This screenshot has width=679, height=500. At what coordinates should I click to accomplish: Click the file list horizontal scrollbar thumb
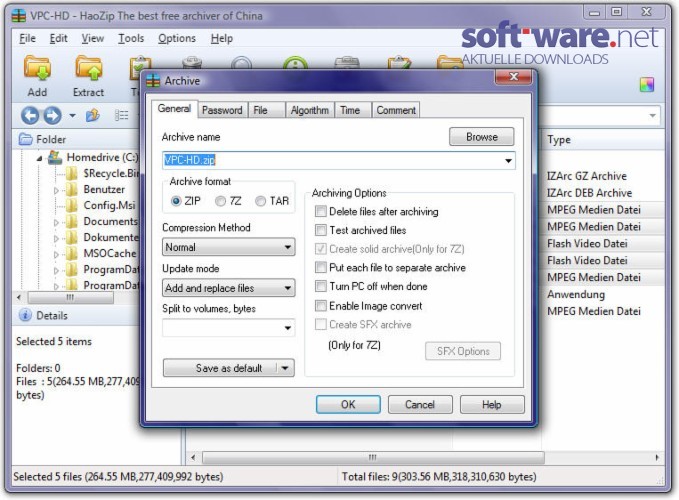pos(373,457)
